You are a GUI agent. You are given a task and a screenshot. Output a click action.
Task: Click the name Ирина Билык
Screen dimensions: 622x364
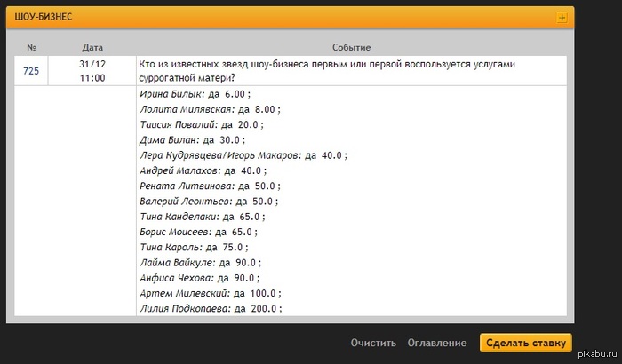click(172, 94)
